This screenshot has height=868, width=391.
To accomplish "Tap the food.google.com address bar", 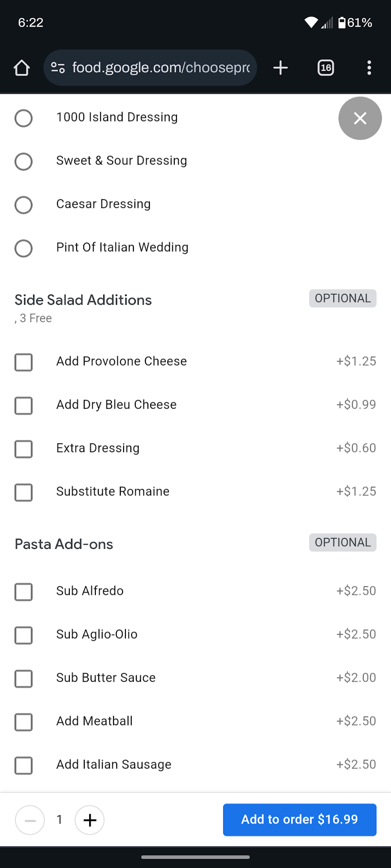I will 161,68.
